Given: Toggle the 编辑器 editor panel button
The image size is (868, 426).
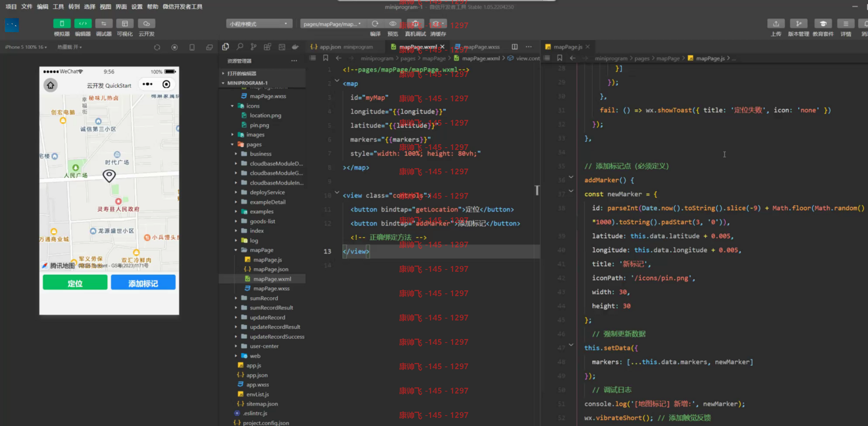Looking at the screenshot, I should (83, 24).
